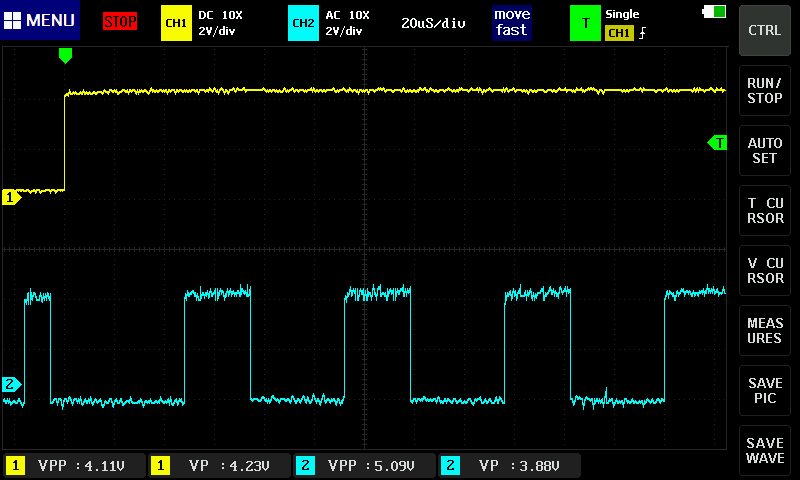Toggle RUN/STOP acquisition
Viewport: 800px width, 480px height.
click(x=765, y=91)
